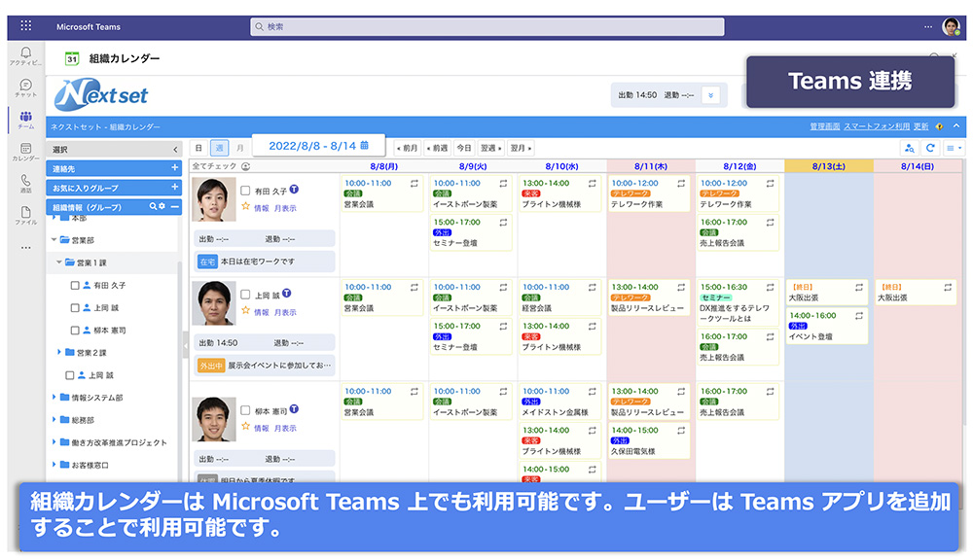Open the Calls (通話) phone icon
Screen dimensions: 973x560
pyautogui.click(x=25, y=180)
